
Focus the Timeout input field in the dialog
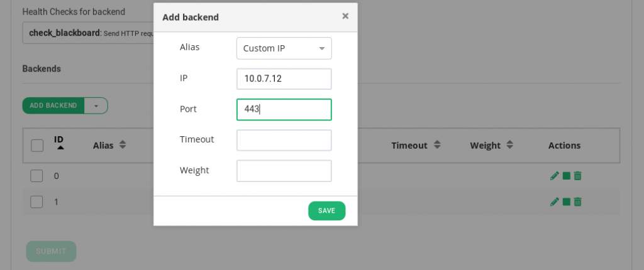(x=284, y=140)
